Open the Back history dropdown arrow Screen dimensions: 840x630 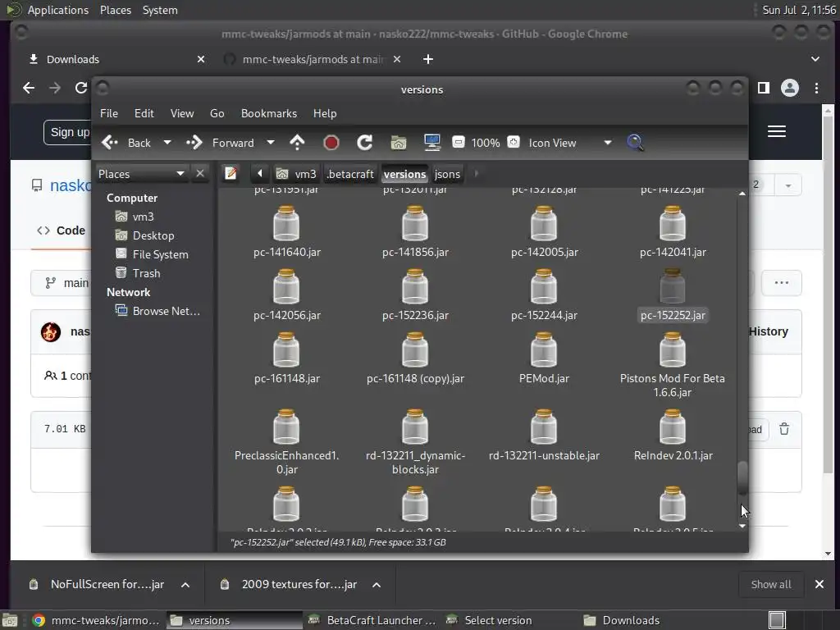(x=167, y=143)
